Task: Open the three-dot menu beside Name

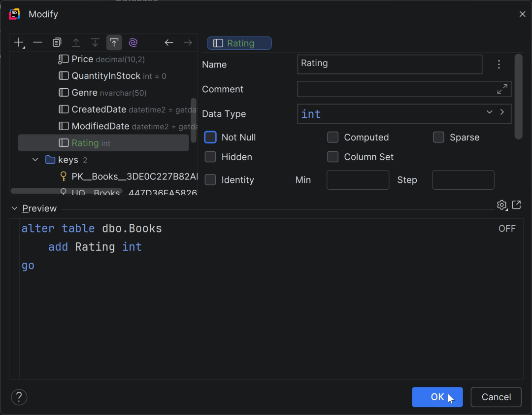Action: [x=499, y=65]
